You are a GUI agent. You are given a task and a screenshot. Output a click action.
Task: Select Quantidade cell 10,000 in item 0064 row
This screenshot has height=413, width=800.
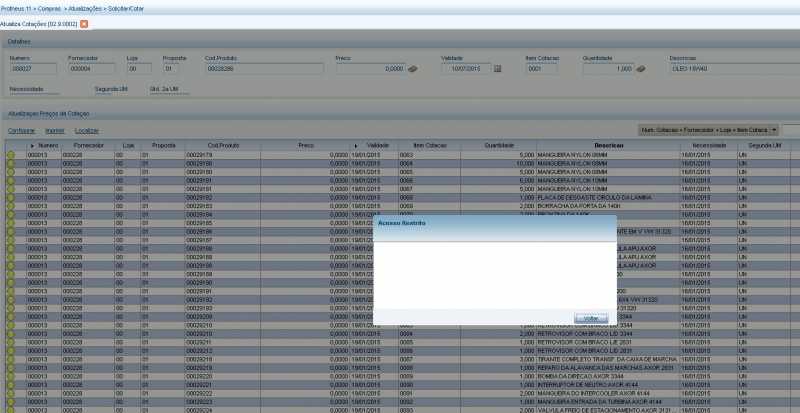coord(498,163)
